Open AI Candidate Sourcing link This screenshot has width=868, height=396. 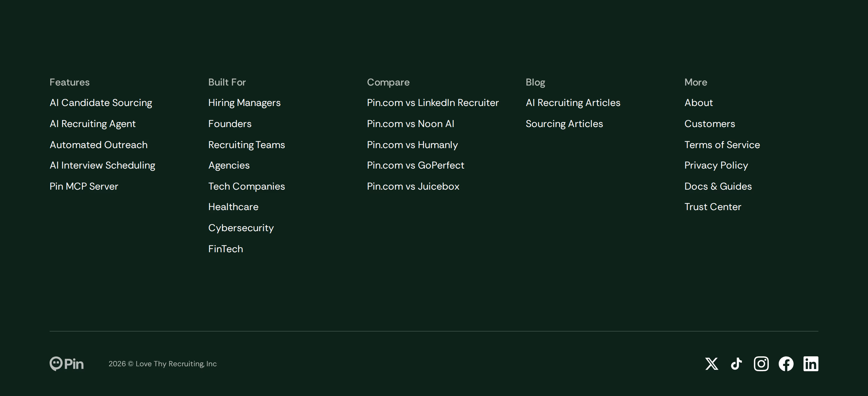[101, 103]
